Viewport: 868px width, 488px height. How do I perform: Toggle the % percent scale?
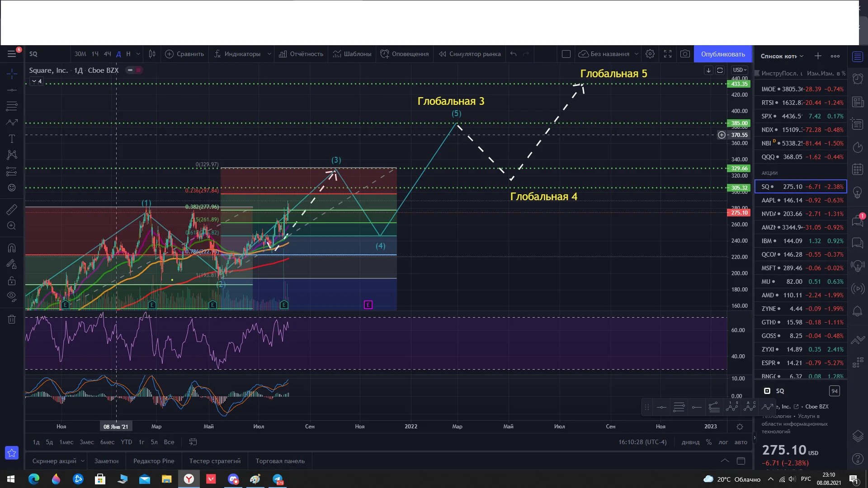(x=709, y=442)
